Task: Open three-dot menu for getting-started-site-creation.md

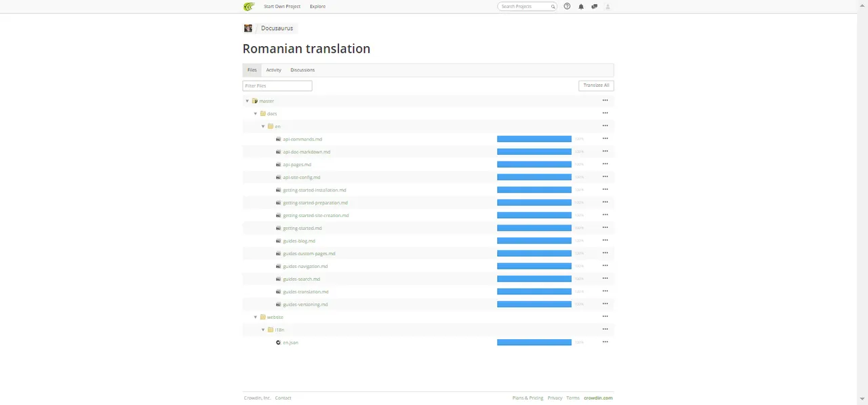Action: [x=605, y=215]
